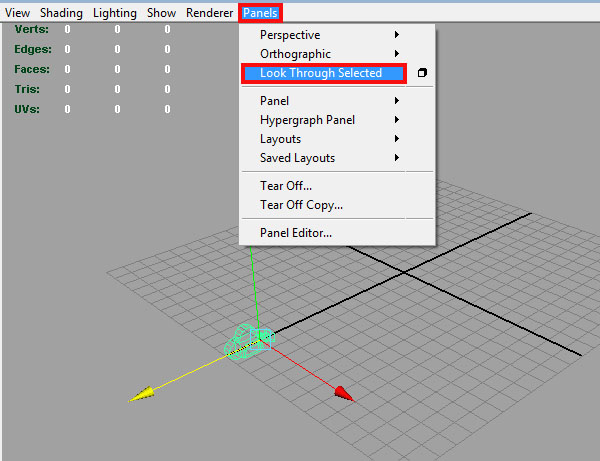Open the Show menu
Screen dimensions: 600x461
coord(161,13)
